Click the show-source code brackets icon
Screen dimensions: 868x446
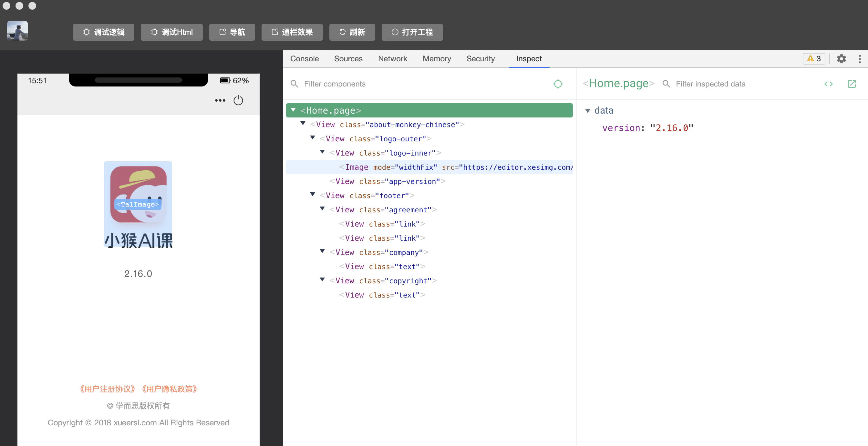[829, 84]
